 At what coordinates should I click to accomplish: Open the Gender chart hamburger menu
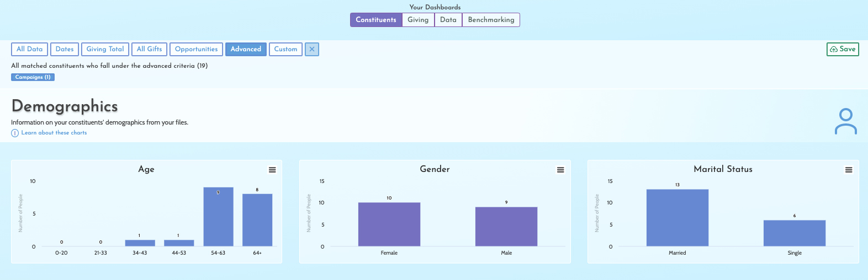pyautogui.click(x=560, y=170)
